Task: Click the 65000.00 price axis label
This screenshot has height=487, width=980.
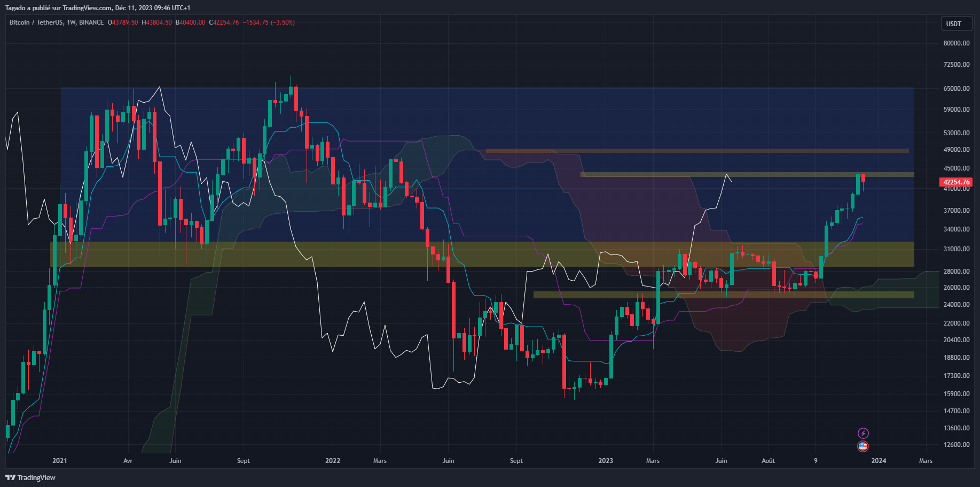Action: point(956,89)
